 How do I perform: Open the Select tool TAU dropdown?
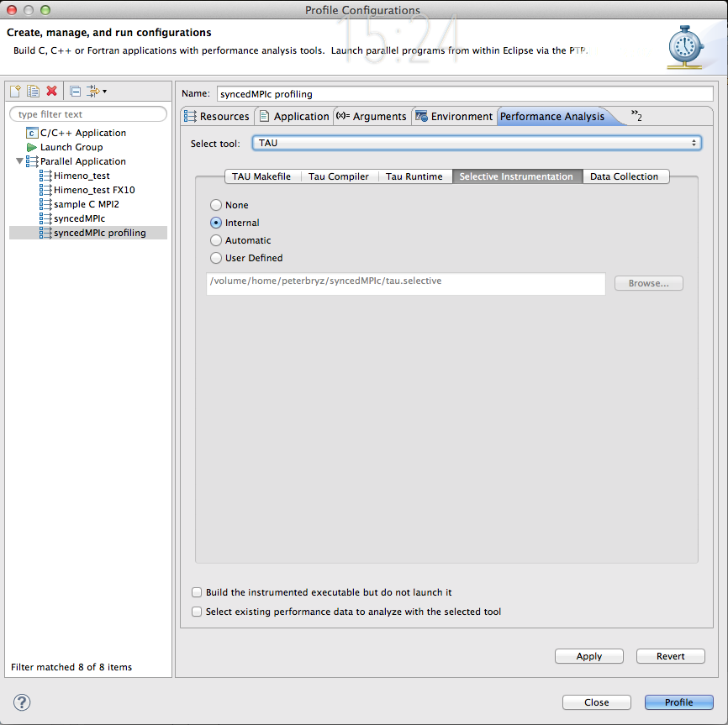[477, 143]
